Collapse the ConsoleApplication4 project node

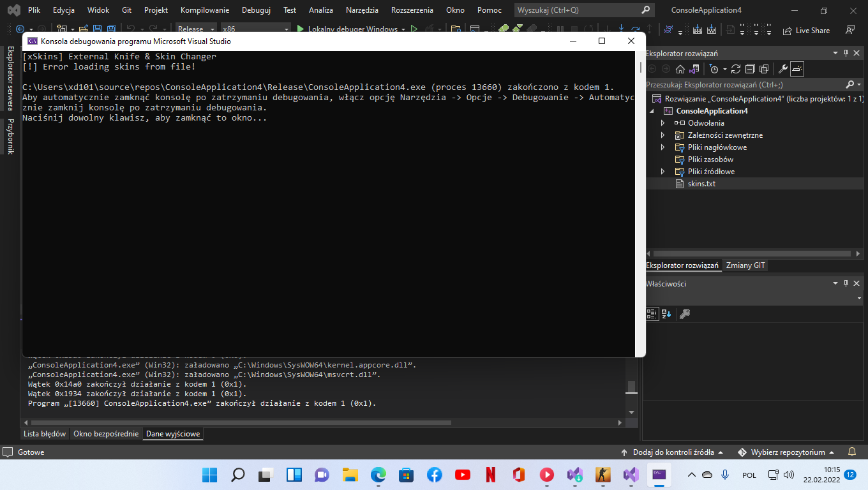[652, 111]
